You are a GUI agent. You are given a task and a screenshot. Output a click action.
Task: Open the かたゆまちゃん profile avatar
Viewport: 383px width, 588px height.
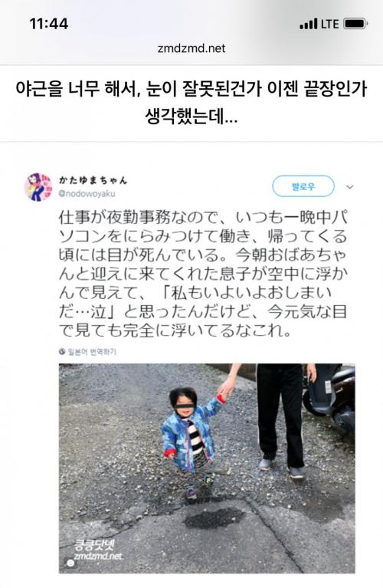pos(38,186)
